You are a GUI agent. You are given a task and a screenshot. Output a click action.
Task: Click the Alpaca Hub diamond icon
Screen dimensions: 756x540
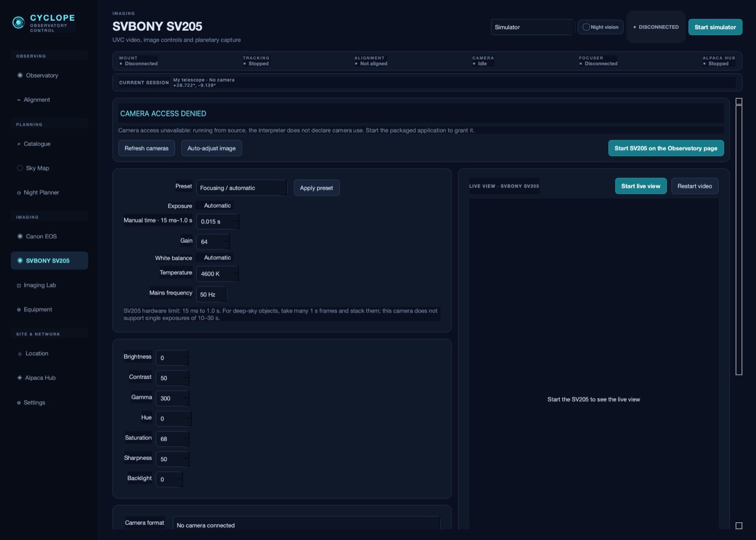pos(20,378)
